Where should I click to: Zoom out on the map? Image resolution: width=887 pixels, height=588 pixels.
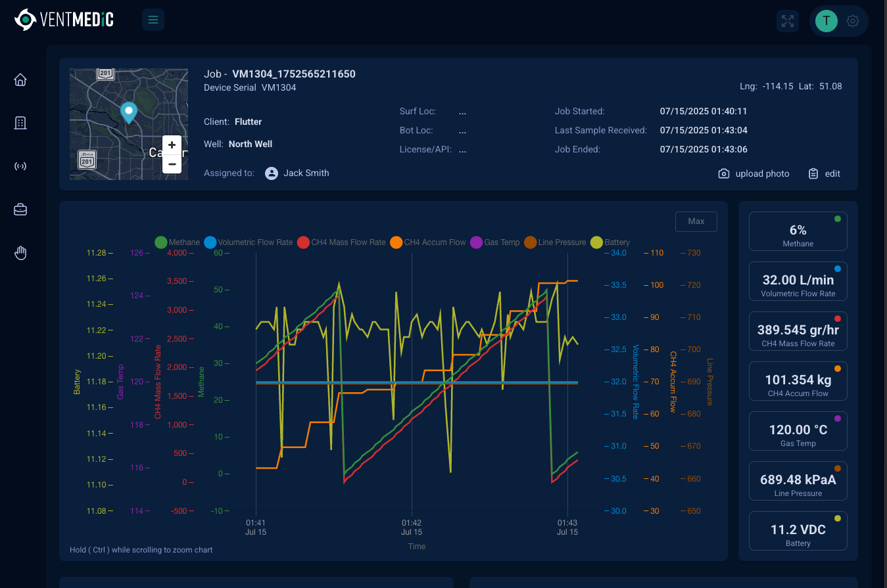click(172, 164)
